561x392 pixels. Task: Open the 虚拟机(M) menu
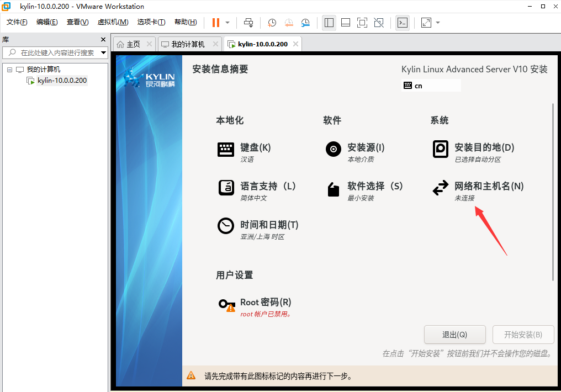click(113, 22)
